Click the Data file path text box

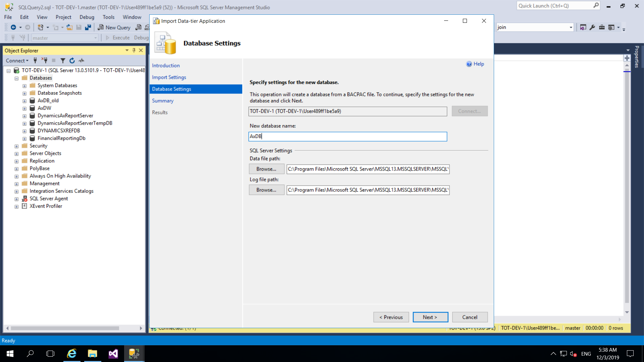(368, 169)
